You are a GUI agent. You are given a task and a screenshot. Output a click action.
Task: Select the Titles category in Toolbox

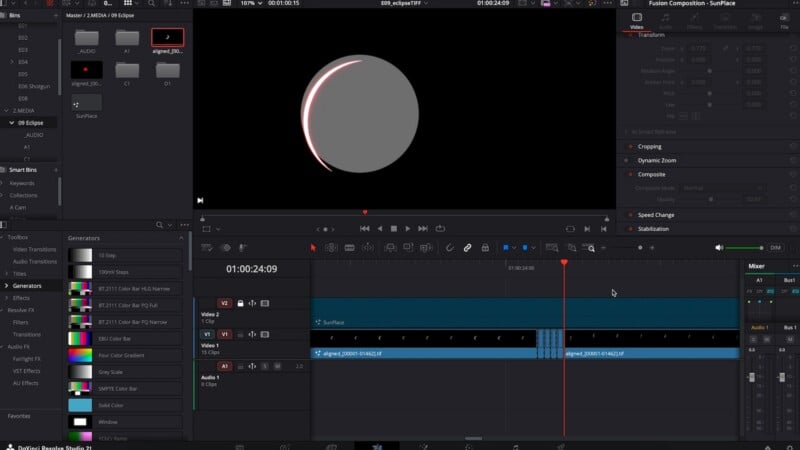[19, 274]
